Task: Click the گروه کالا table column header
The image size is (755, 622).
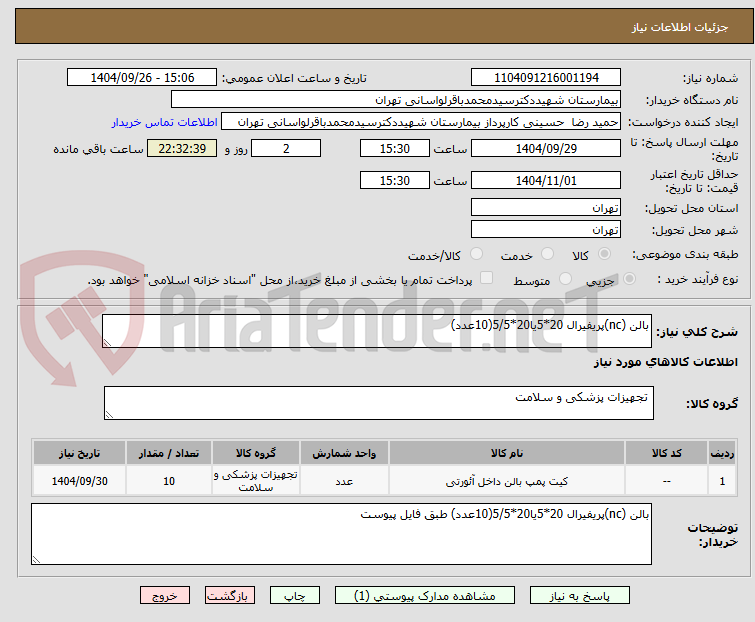Action: click(256, 453)
